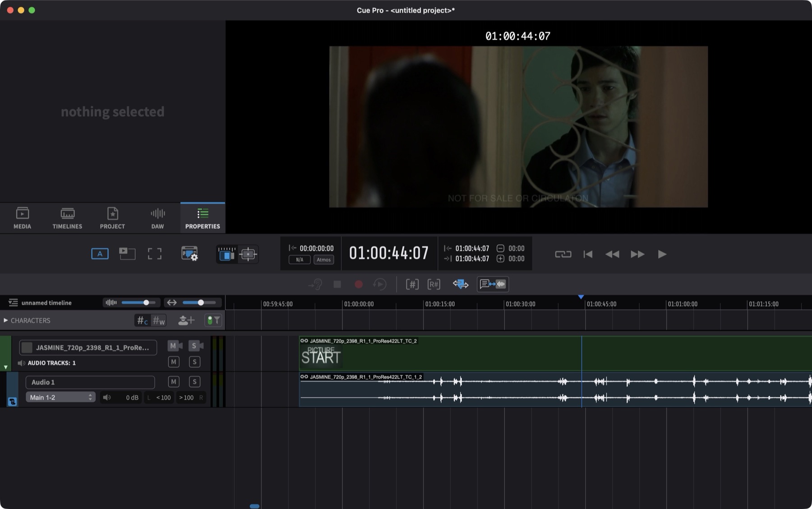Select the single 'A' viewer layout icon
The image size is (812, 509).
click(x=100, y=254)
